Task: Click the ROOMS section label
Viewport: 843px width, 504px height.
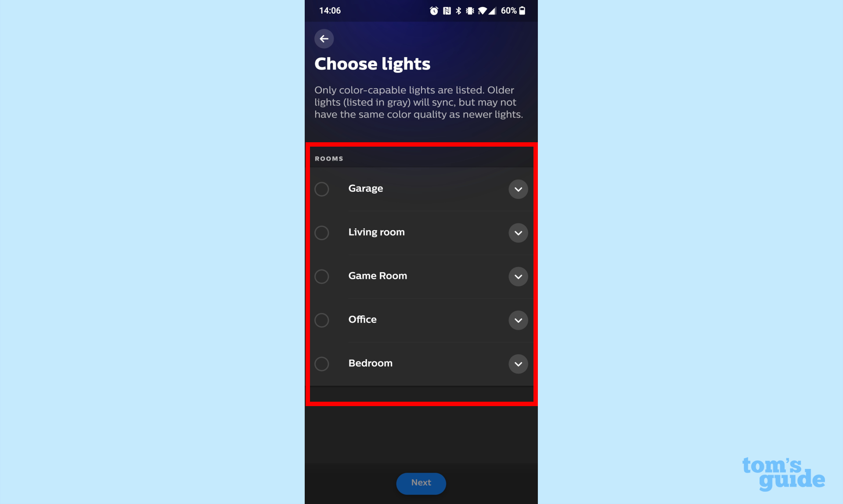Action: point(329,158)
